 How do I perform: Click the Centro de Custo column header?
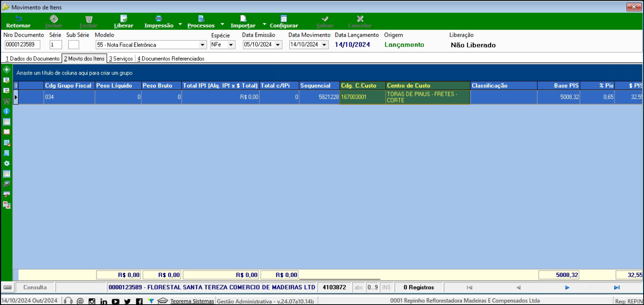pos(428,86)
